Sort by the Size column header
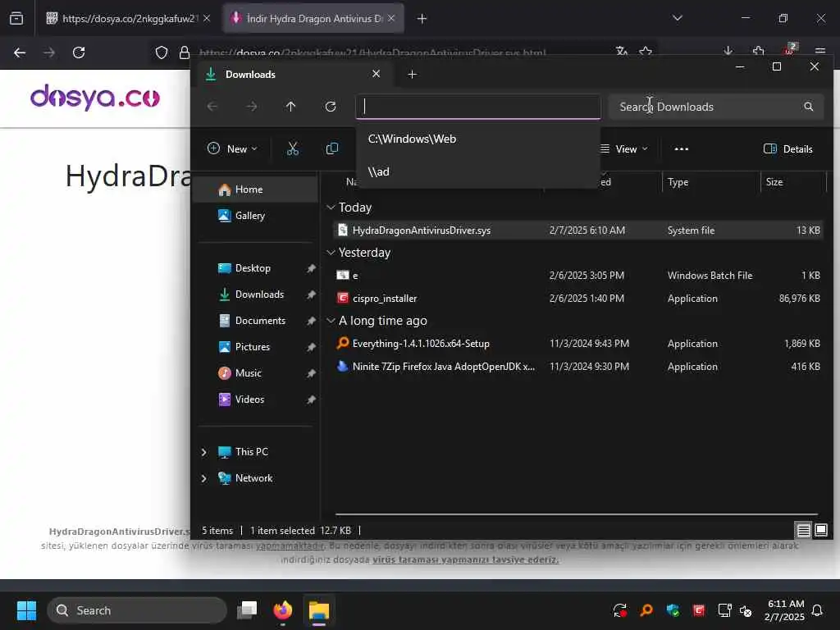This screenshot has width=840, height=630. tap(793, 182)
